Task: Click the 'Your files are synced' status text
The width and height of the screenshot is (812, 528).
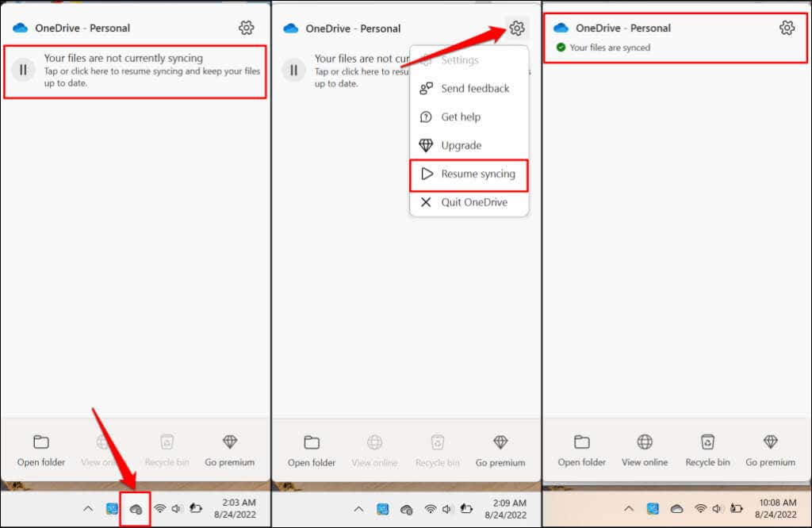Action: pos(610,48)
